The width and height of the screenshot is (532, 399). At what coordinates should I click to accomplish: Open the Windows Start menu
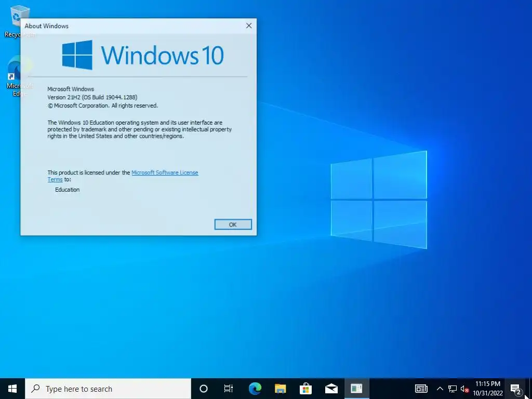click(x=12, y=389)
